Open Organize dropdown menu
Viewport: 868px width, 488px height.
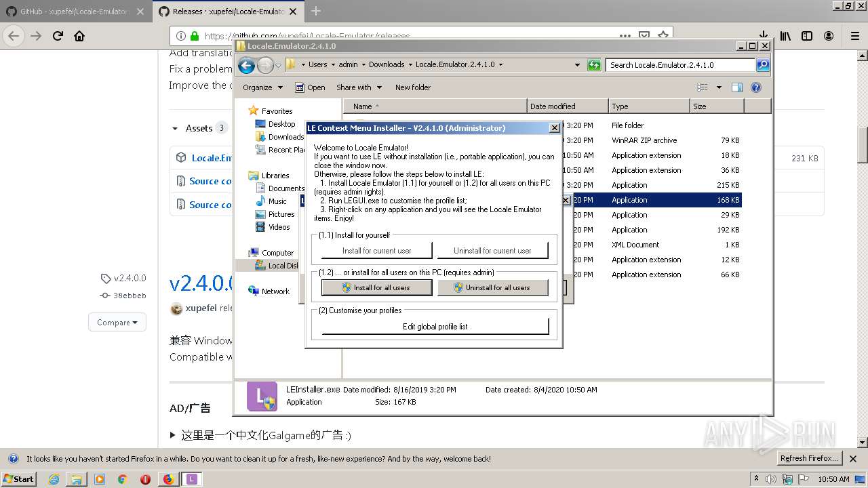[x=262, y=87]
